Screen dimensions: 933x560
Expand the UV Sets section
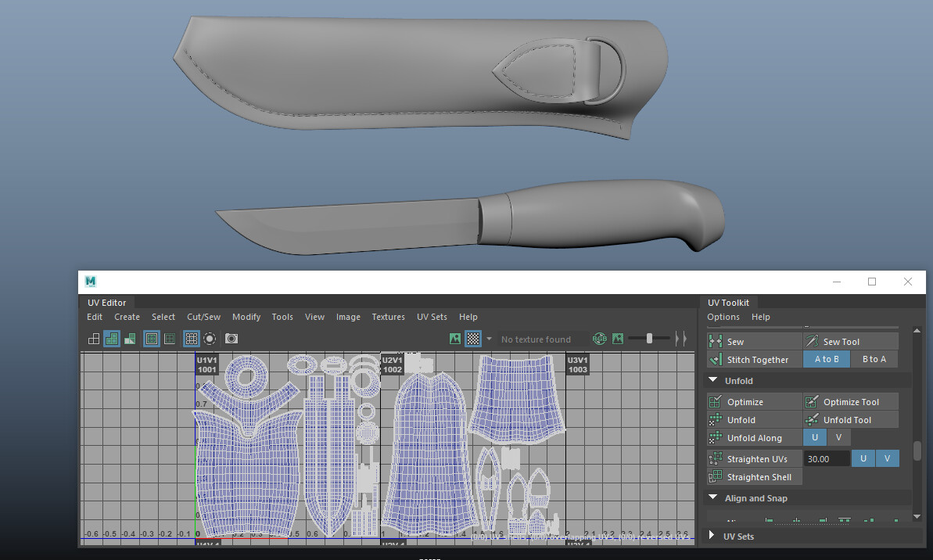pos(738,536)
